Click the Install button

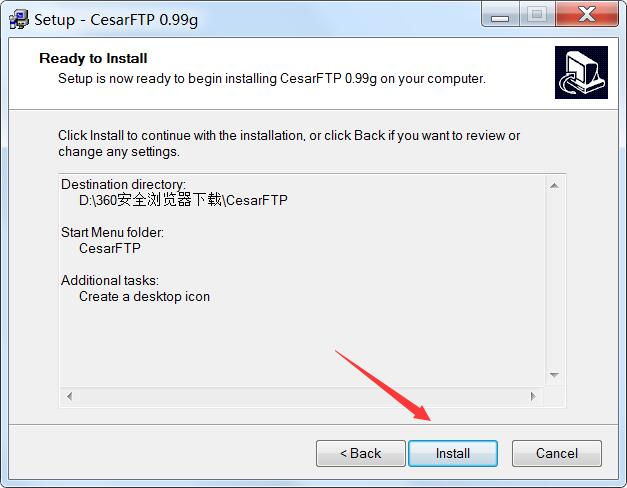tap(453, 453)
